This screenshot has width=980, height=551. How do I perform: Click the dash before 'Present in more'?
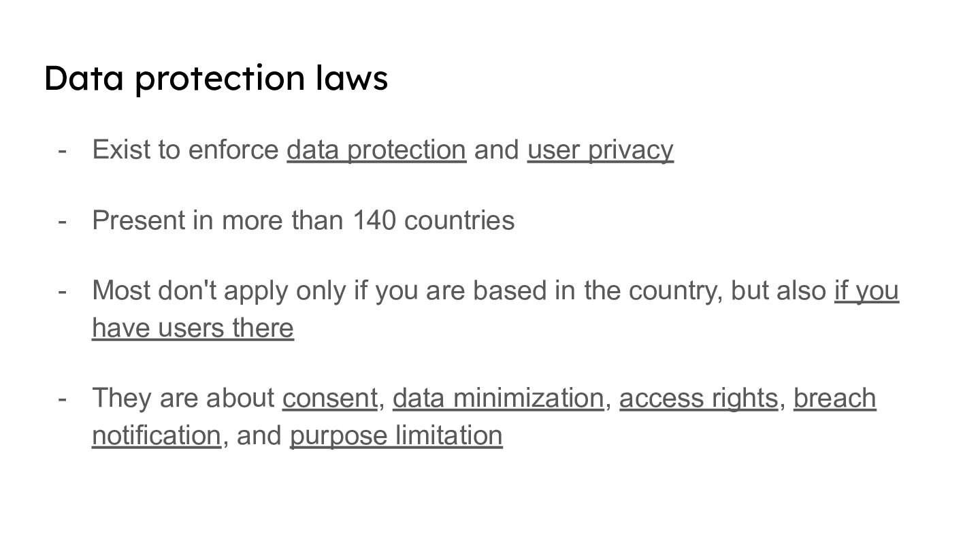[x=63, y=220]
